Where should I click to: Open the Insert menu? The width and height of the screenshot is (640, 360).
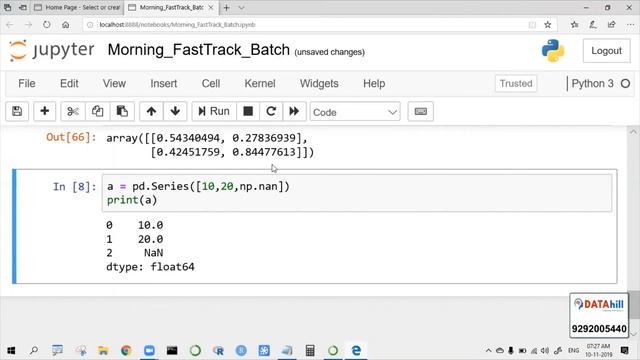pyautogui.click(x=163, y=84)
